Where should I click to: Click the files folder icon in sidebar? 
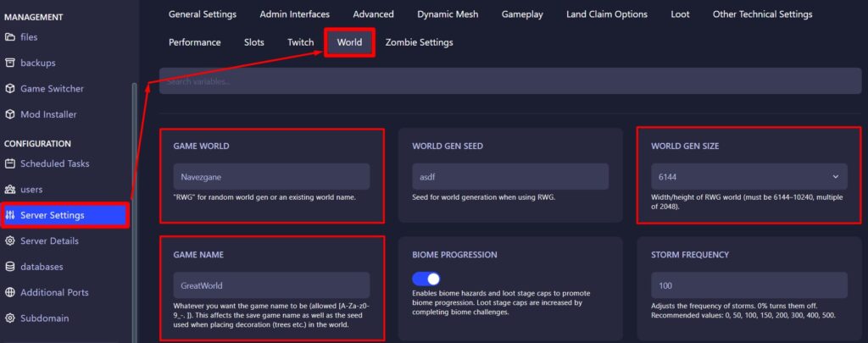pos(10,37)
